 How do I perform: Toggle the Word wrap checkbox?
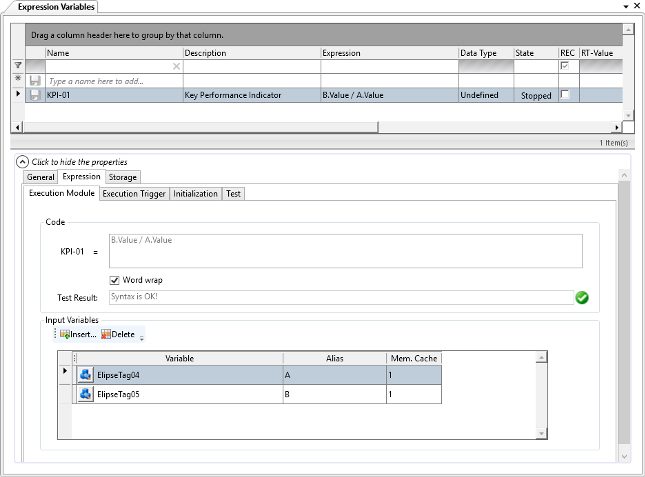(x=114, y=280)
